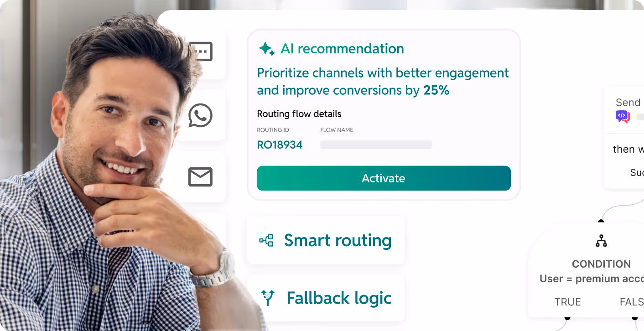Click the AI recommendation sparkle icon
644x331 pixels.
pyautogui.click(x=267, y=49)
